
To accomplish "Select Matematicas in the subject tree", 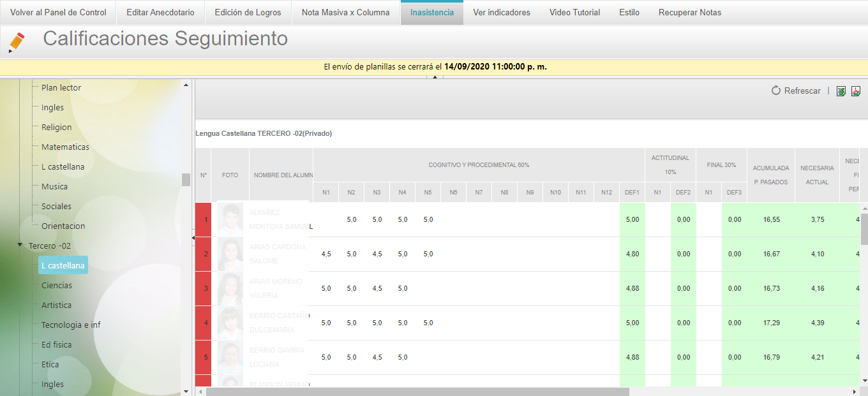I will pyautogui.click(x=65, y=147).
